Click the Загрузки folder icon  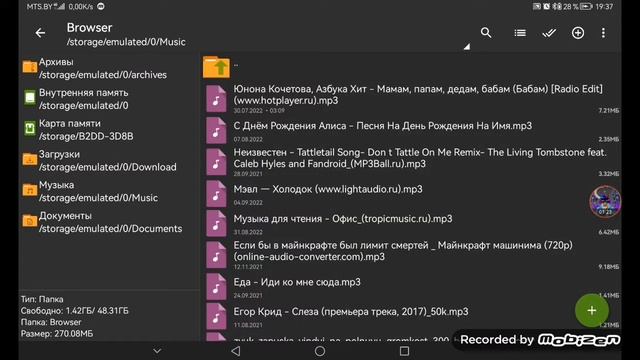[30, 159]
